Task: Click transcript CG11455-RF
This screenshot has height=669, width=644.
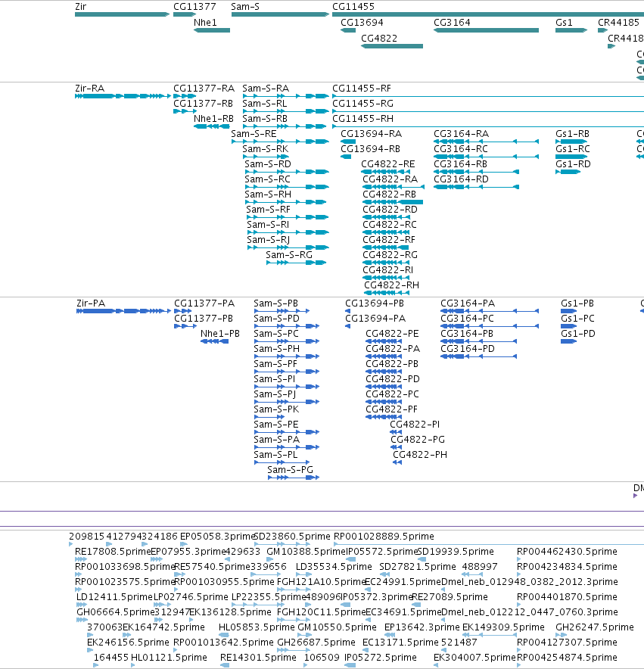Action: point(488,96)
